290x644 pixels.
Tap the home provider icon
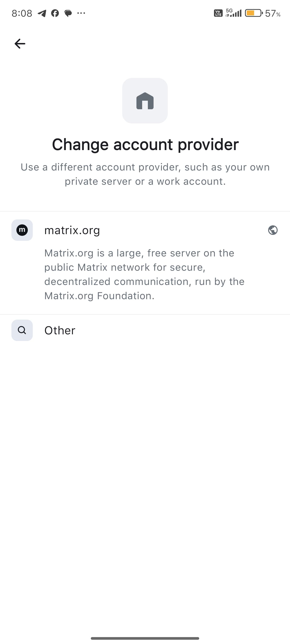click(x=145, y=100)
